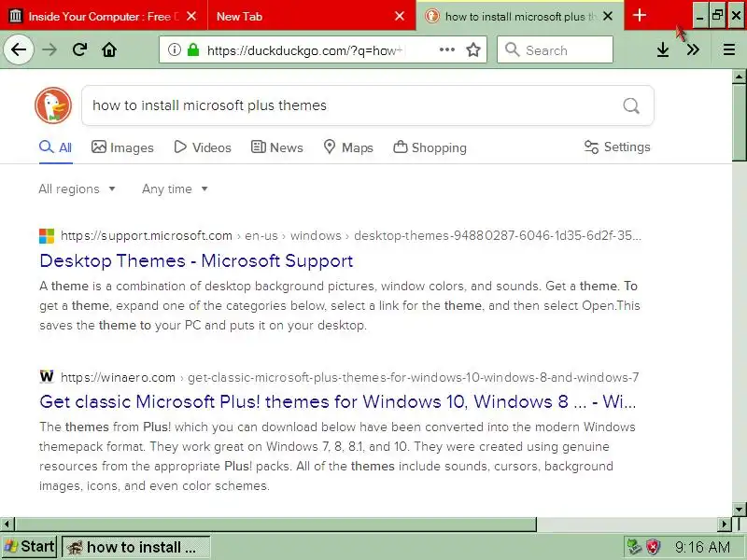
Task: Open the browser home page
Action: point(109,49)
